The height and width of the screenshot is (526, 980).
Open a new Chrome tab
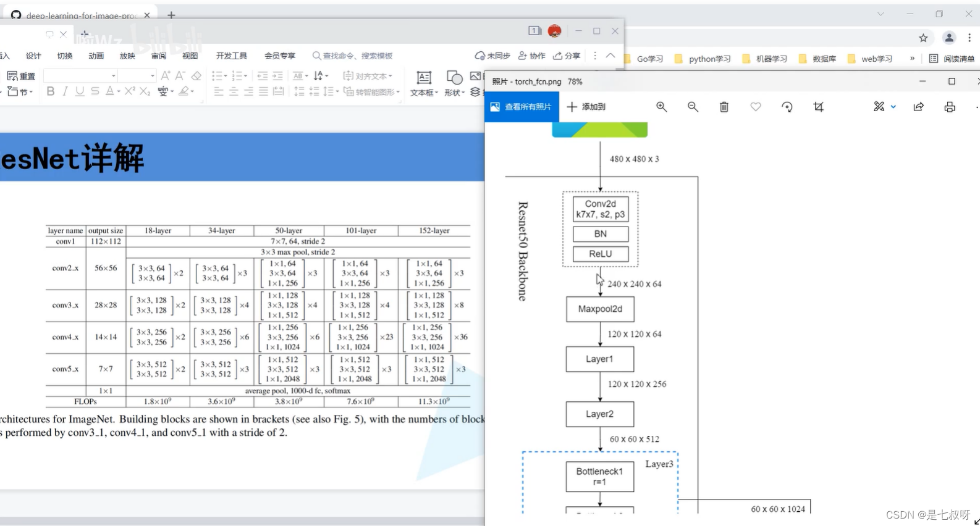[171, 15]
